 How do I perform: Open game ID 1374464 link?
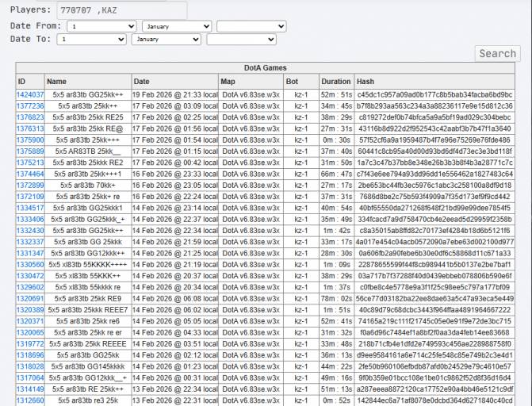point(30,174)
